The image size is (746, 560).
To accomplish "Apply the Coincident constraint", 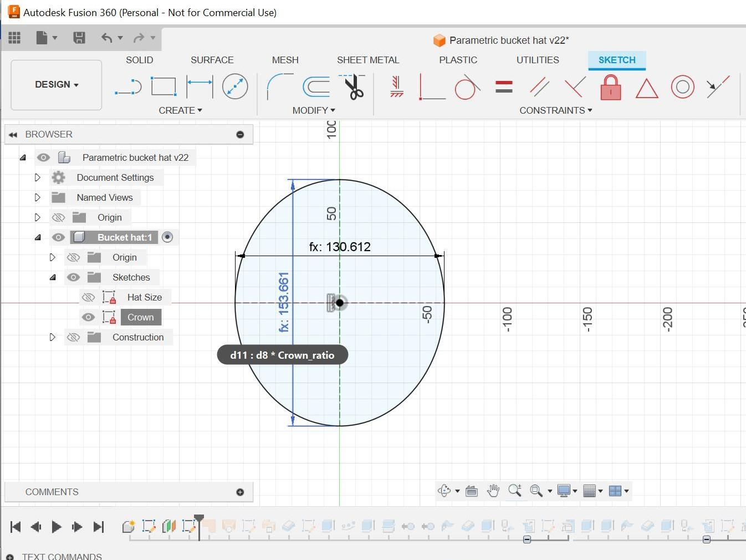I will (432, 87).
